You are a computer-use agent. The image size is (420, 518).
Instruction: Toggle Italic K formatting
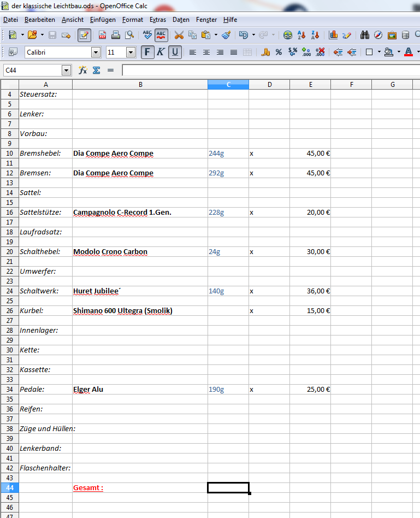tap(161, 52)
